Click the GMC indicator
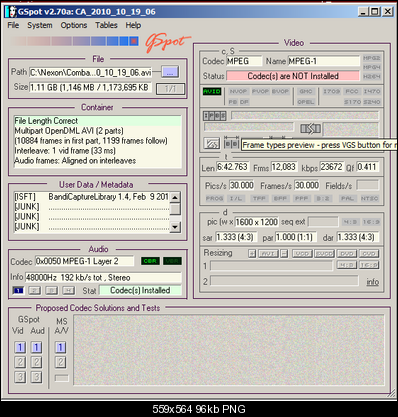The height and width of the screenshot is (417, 398). [306, 91]
